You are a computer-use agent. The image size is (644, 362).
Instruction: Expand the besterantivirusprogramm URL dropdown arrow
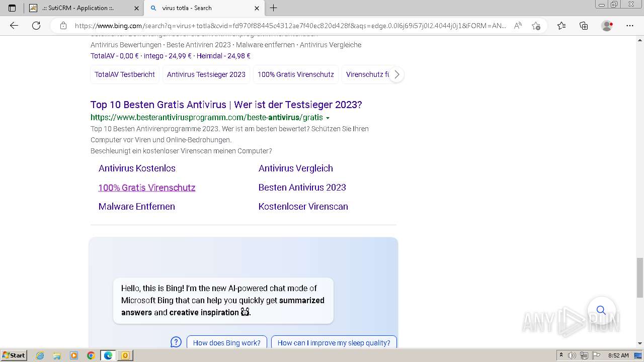pos(328,118)
